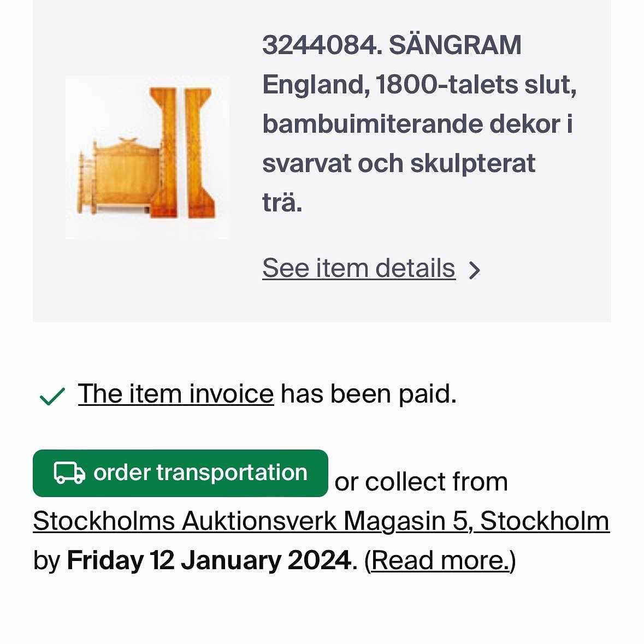Click the green paid checkmark icon
The width and height of the screenshot is (644, 644).
coord(52,396)
